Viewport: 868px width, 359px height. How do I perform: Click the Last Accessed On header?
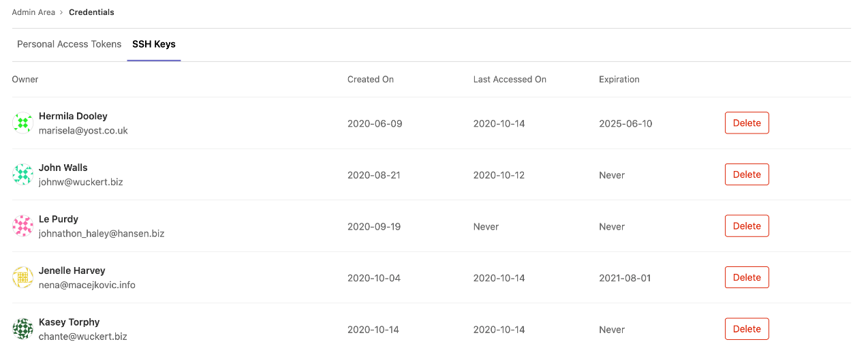(510, 80)
